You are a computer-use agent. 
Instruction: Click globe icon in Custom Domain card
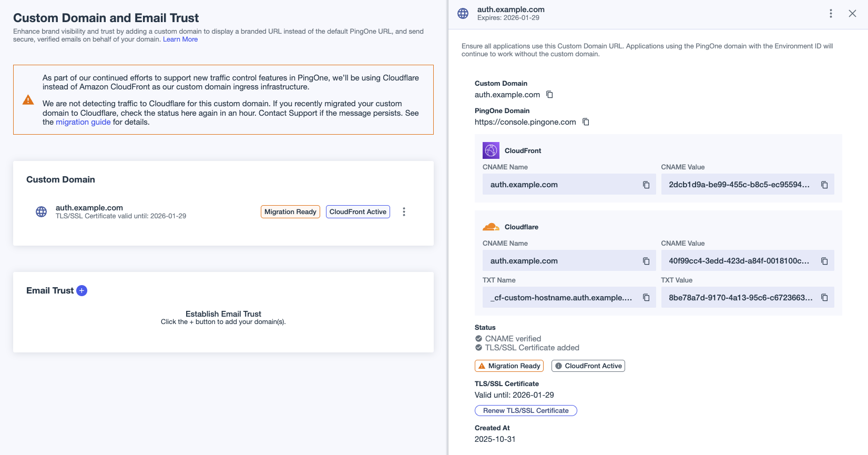[x=41, y=211]
